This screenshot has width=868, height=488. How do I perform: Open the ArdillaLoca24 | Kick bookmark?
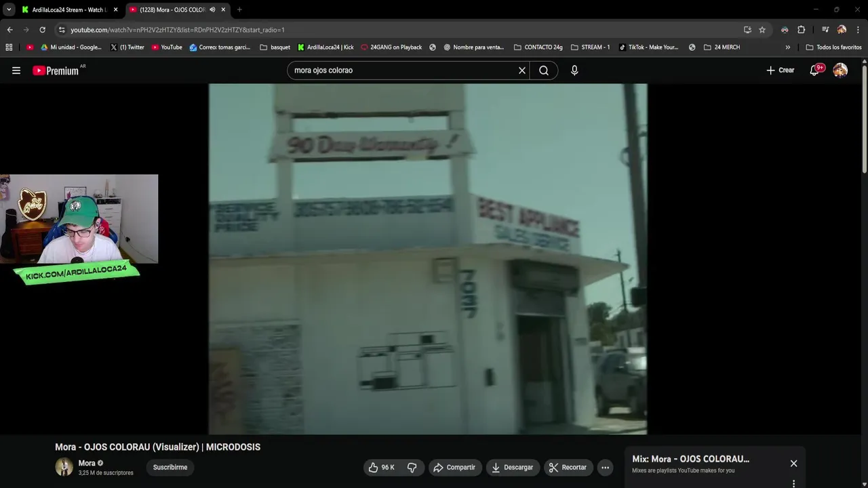coord(325,47)
